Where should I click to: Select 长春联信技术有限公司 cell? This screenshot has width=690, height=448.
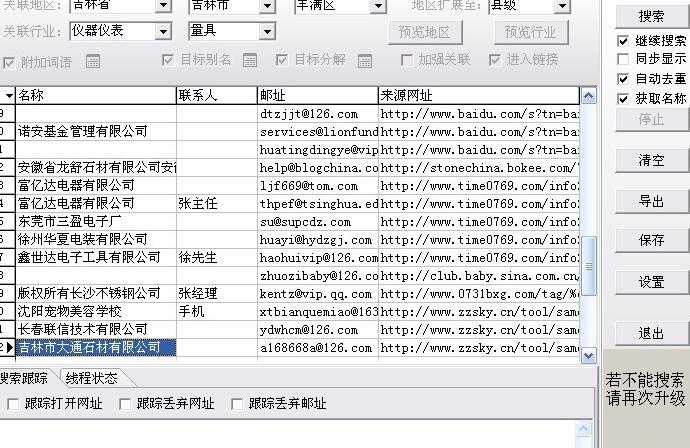[x=96, y=330]
